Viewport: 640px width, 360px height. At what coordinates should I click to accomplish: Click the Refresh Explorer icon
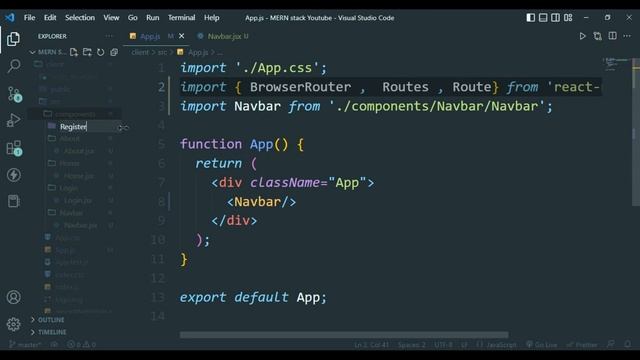pyautogui.click(x=100, y=52)
